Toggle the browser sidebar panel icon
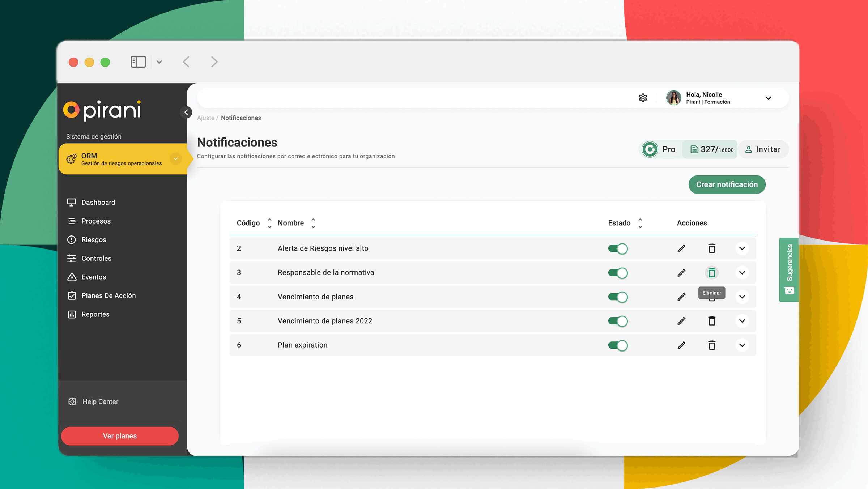The image size is (868, 489). [138, 62]
